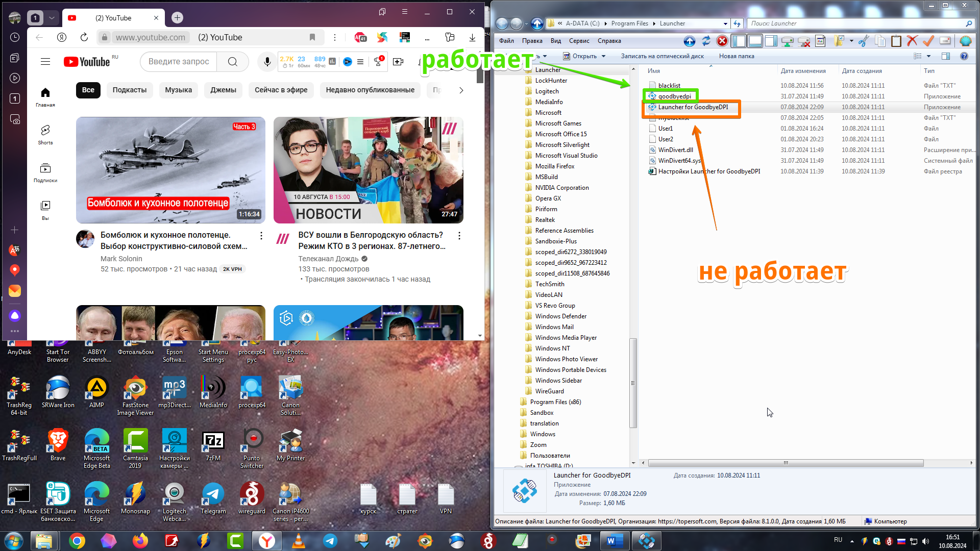Toggle the details pane toolbar button
Screen dimensions: 980x551
(755, 41)
